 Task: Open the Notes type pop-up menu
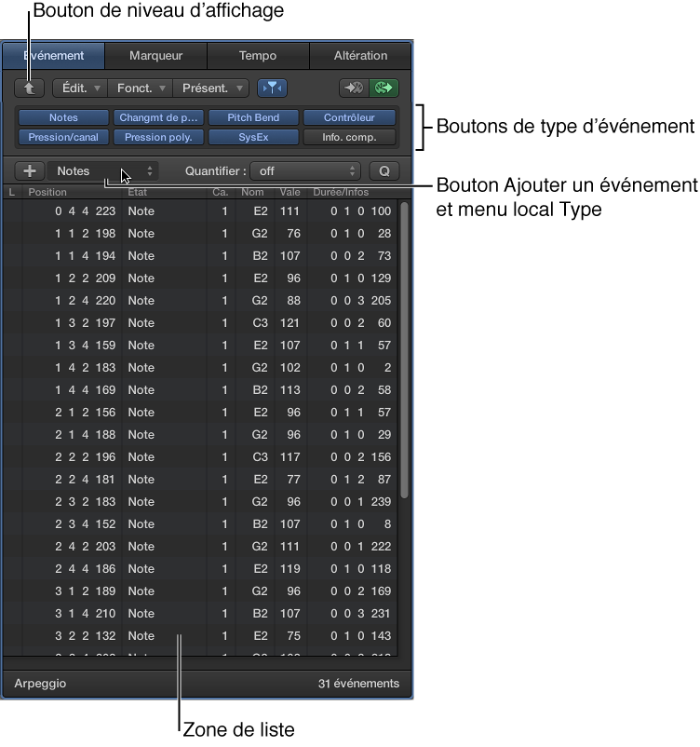102,171
